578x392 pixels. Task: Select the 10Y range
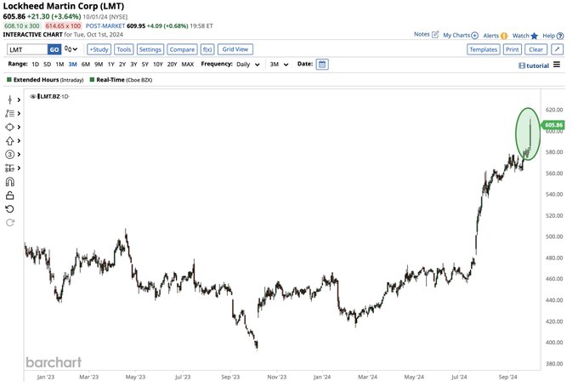[x=158, y=64]
